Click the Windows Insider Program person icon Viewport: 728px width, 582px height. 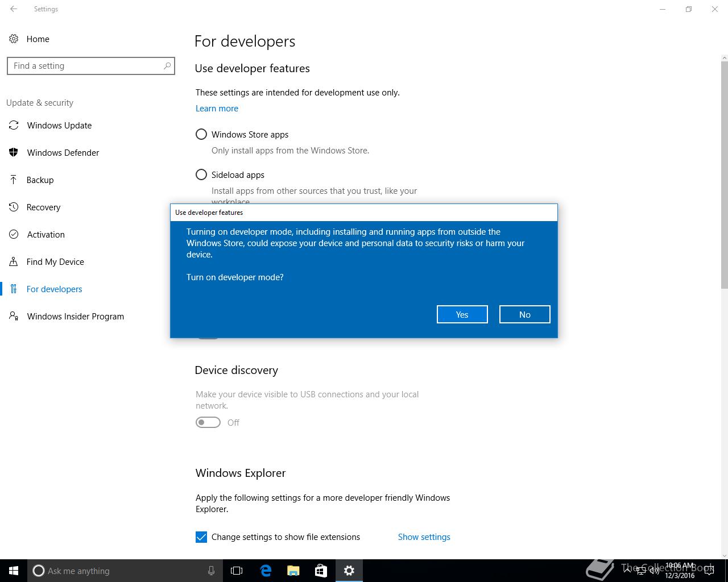pos(14,316)
